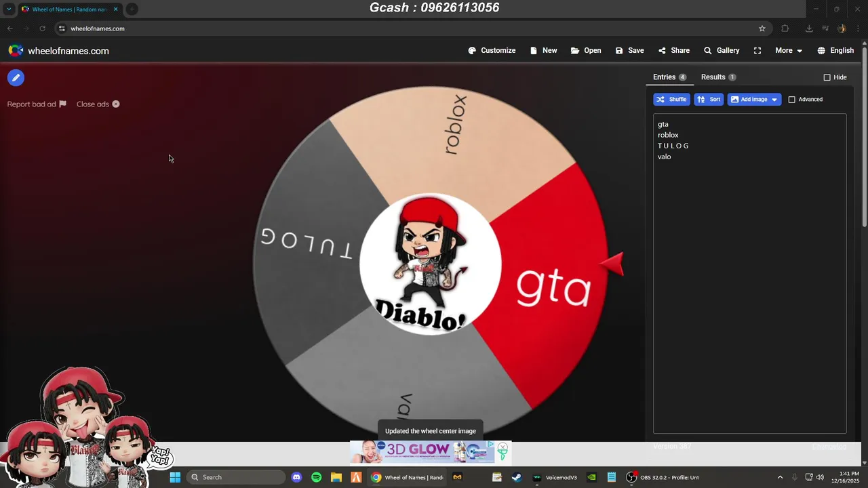
Task: Open browser downloads icon
Action: click(x=809, y=28)
